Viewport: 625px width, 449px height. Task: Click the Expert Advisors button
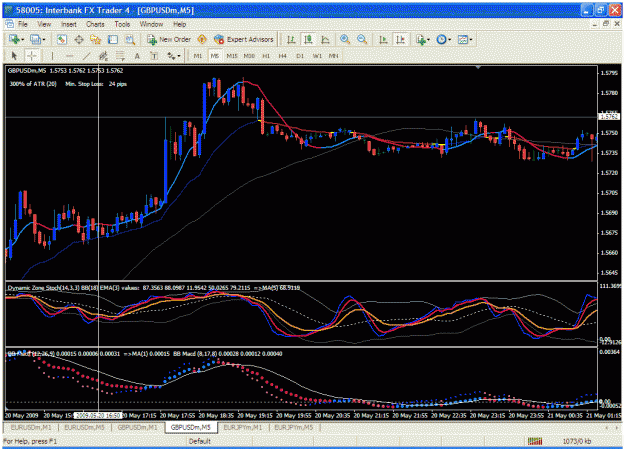point(244,39)
